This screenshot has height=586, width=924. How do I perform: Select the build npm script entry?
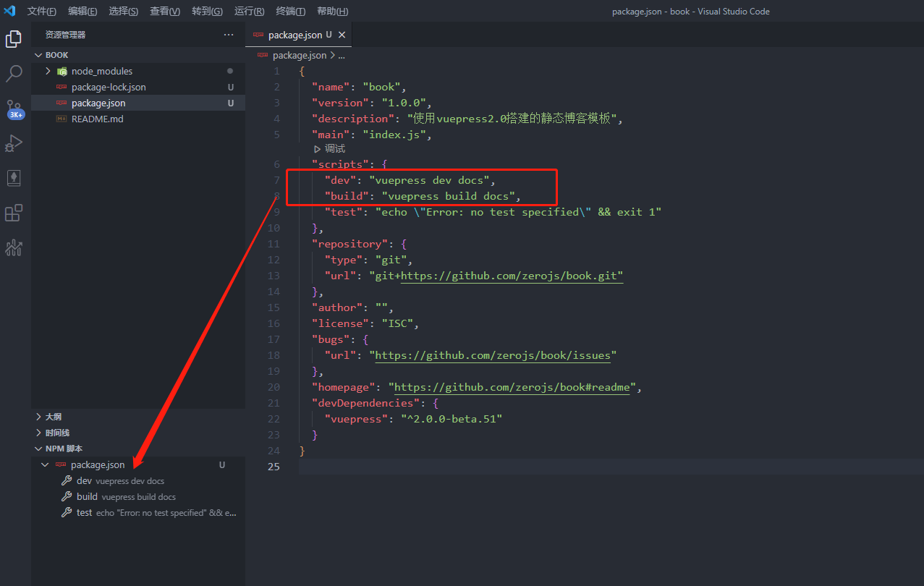click(138, 497)
